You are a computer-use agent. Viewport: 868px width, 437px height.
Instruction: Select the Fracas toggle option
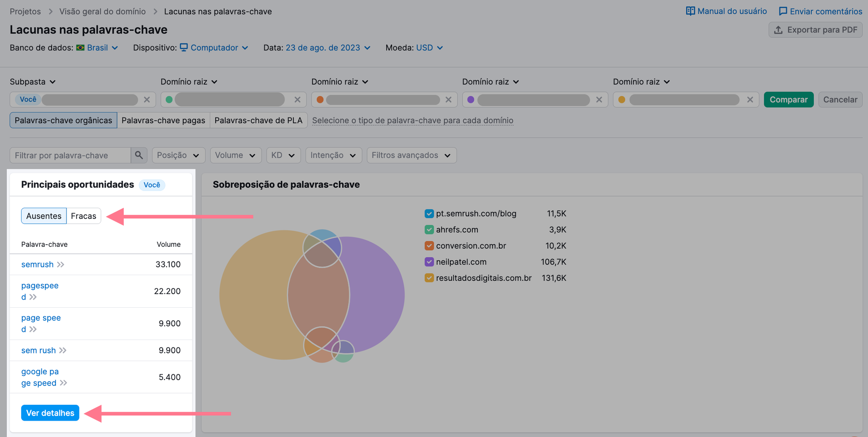click(84, 216)
